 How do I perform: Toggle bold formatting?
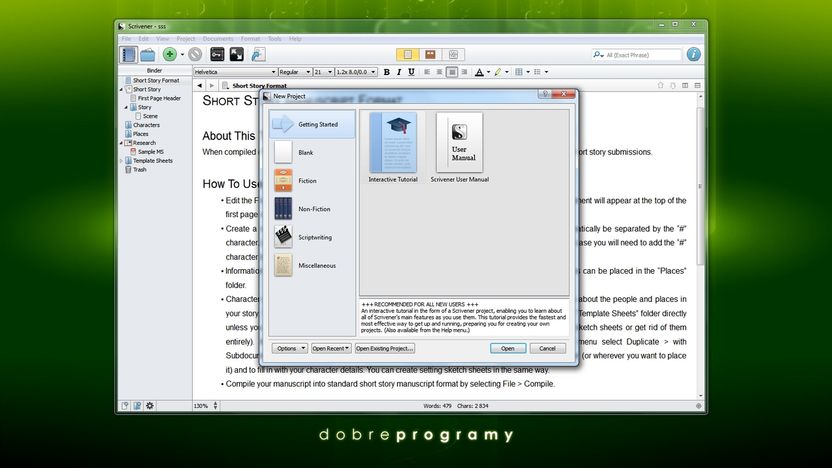coord(387,72)
